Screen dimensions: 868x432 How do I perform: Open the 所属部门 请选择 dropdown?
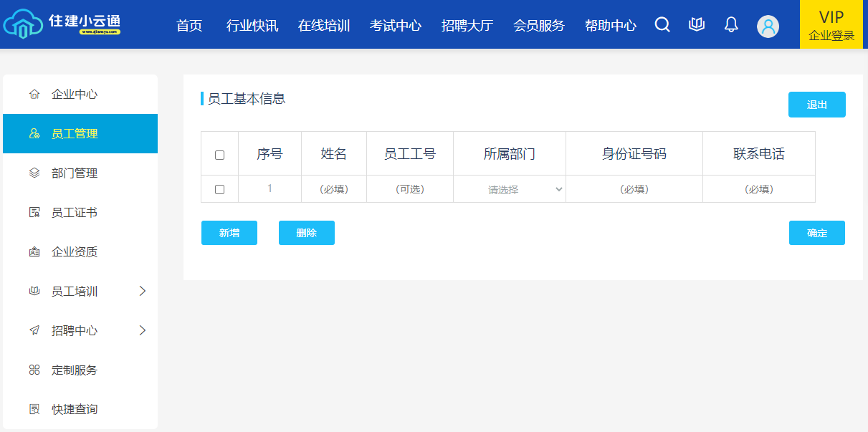pos(510,190)
